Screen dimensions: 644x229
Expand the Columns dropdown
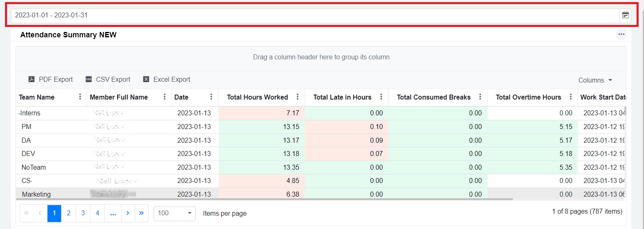(x=595, y=80)
